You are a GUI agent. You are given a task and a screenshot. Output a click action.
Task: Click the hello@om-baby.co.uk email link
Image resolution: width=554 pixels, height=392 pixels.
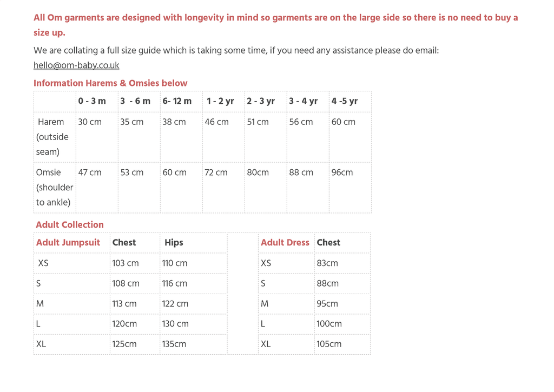(76, 65)
